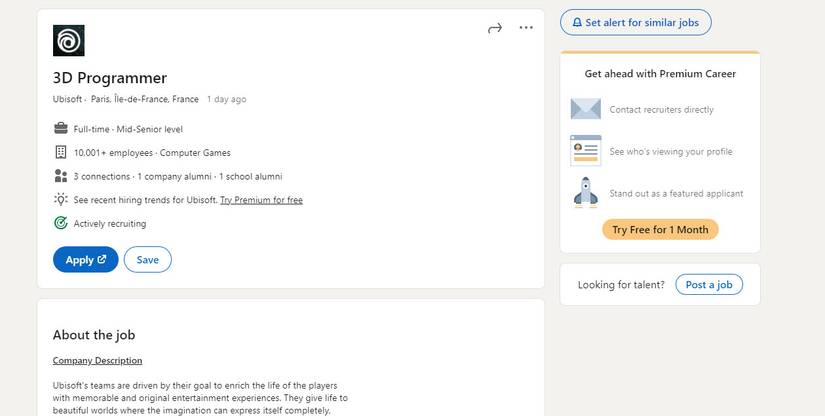The height and width of the screenshot is (416, 825).
Task: Click the target icon beside Actively recruiting
Action: click(61, 223)
